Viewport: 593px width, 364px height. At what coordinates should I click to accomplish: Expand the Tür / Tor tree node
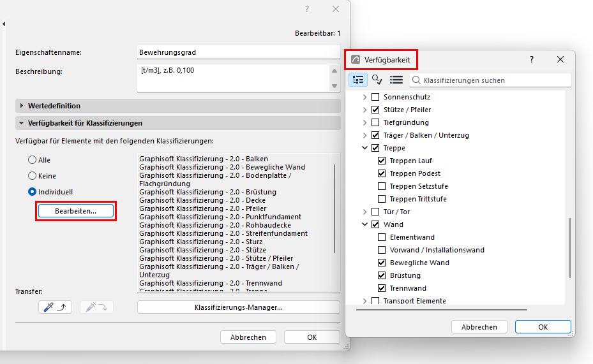(364, 212)
